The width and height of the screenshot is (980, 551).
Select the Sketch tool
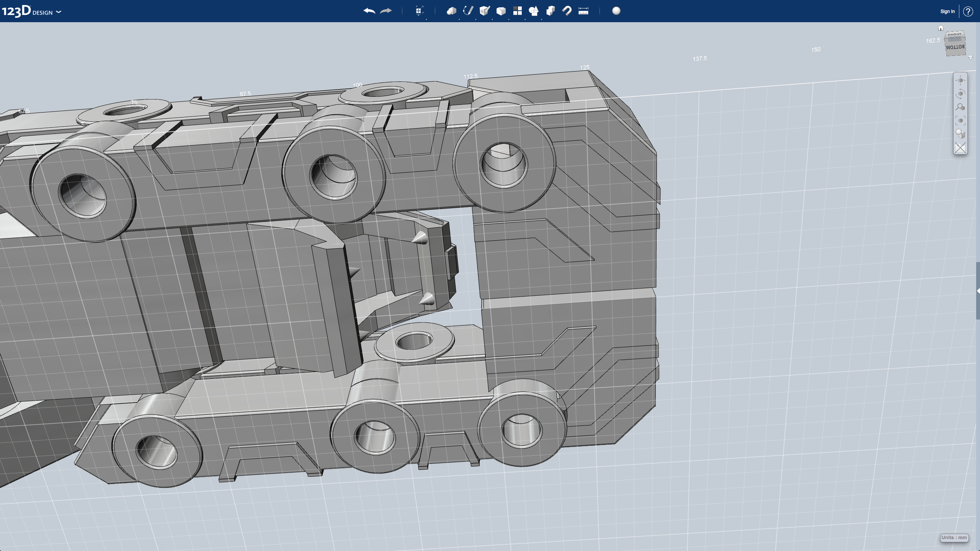pyautogui.click(x=468, y=11)
